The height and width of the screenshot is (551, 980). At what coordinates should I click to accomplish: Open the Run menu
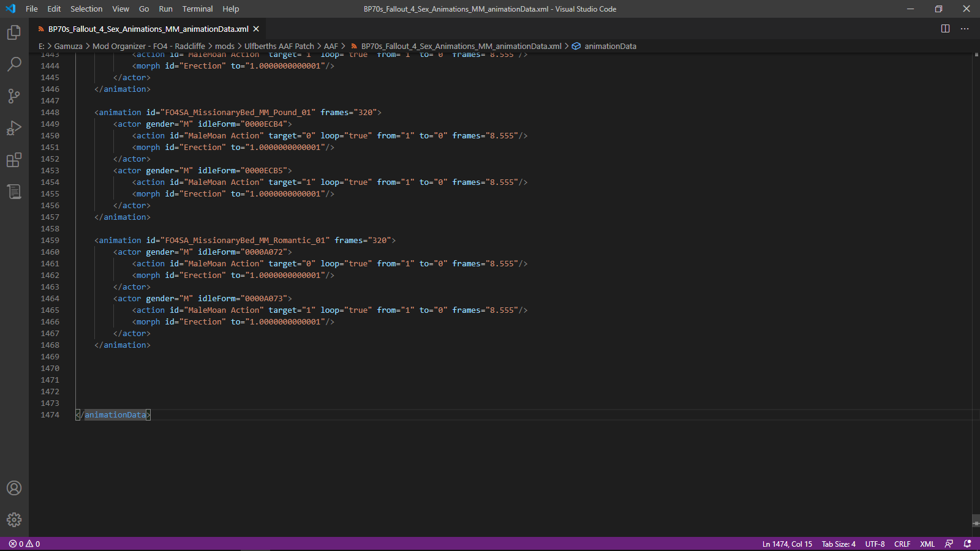165,9
